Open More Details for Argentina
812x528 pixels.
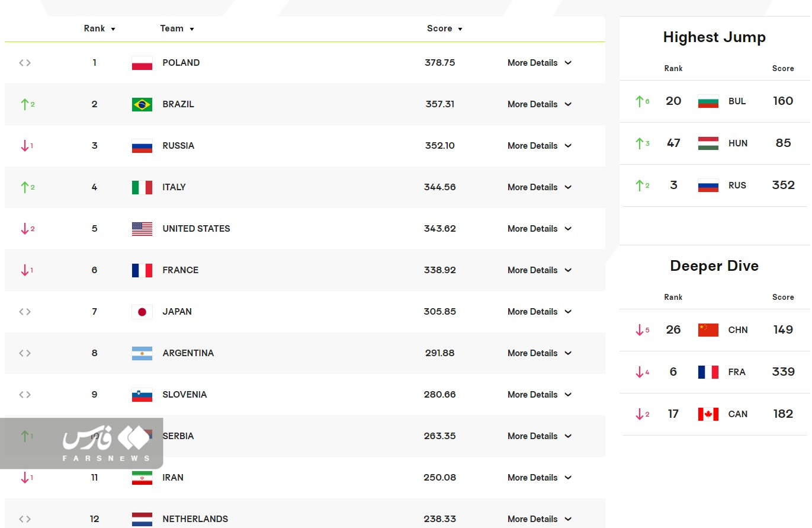tap(539, 353)
